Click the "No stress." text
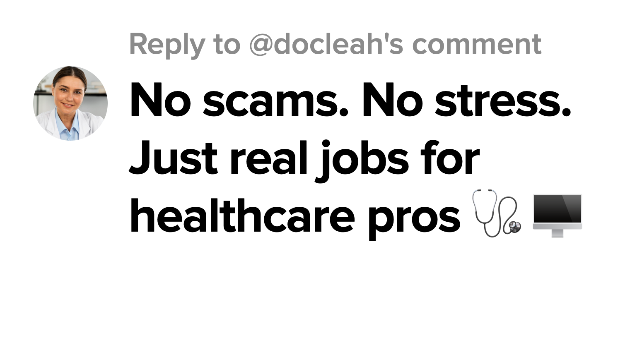Image resolution: width=642 pixels, height=364 pixels. [467, 100]
